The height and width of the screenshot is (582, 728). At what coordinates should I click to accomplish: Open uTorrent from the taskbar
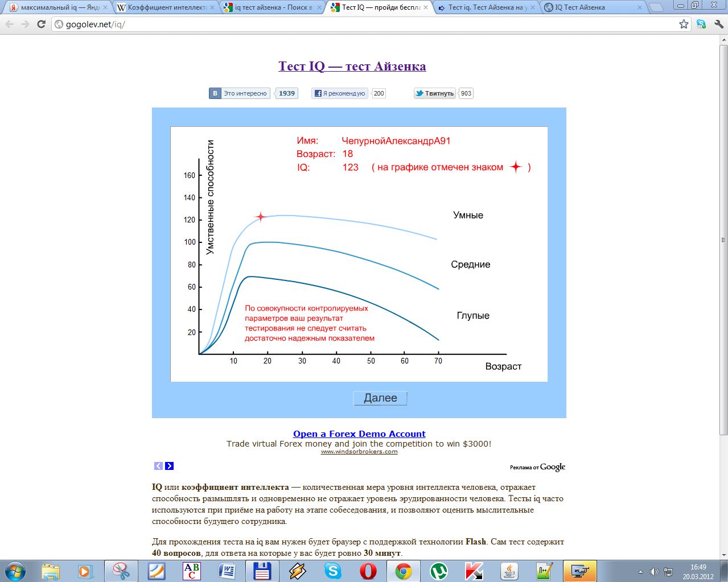[438, 571]
